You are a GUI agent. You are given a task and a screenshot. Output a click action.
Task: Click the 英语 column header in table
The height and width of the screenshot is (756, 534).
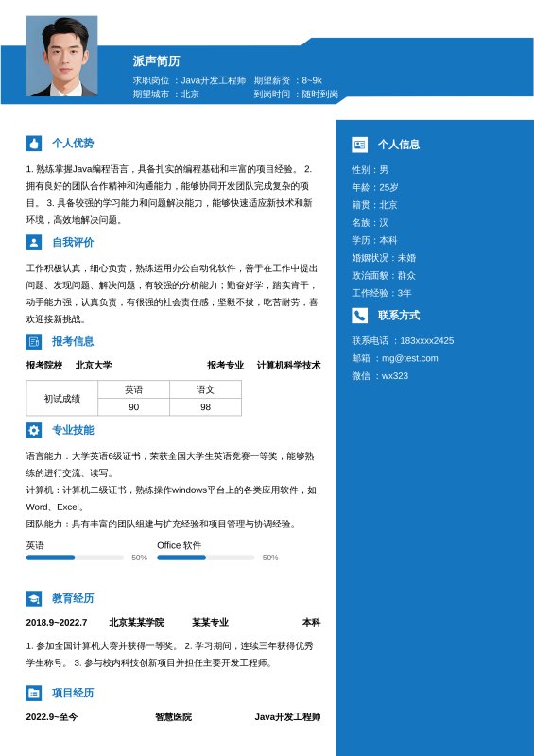(x=133, y=389)
